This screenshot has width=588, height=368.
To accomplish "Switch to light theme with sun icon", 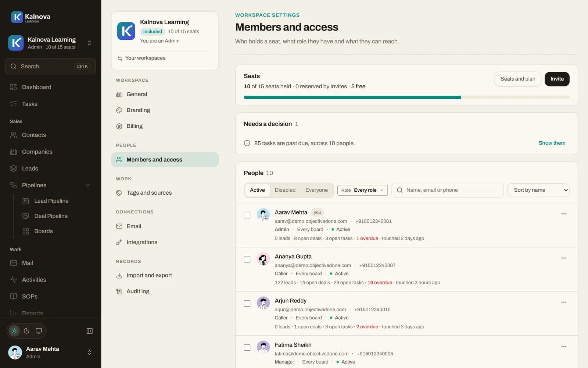I will (14, 331).
